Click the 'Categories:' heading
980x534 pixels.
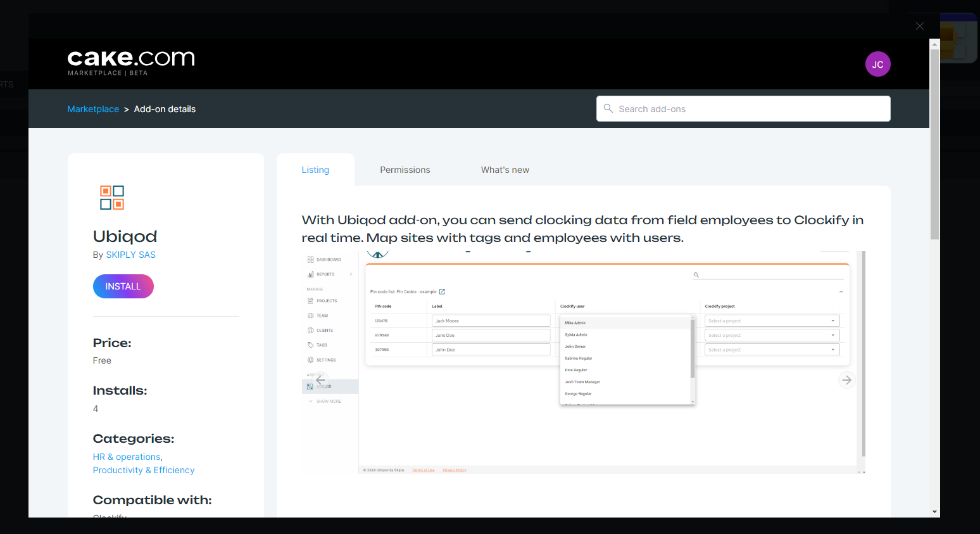(134, 438)
